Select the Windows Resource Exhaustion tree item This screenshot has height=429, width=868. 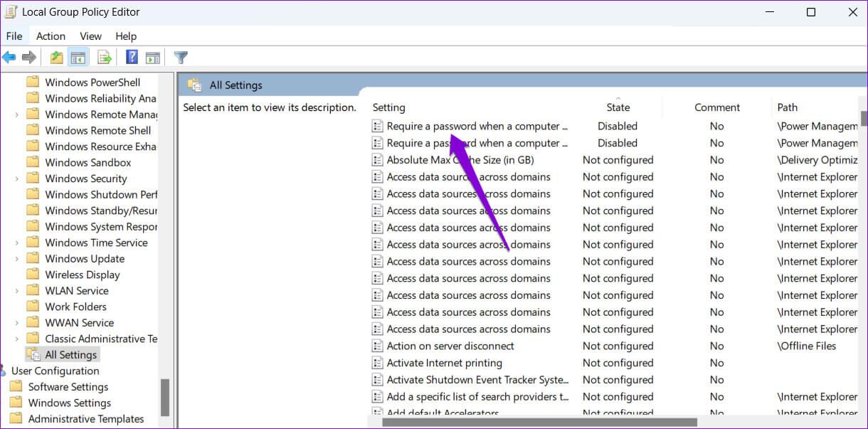coord(100,147)
